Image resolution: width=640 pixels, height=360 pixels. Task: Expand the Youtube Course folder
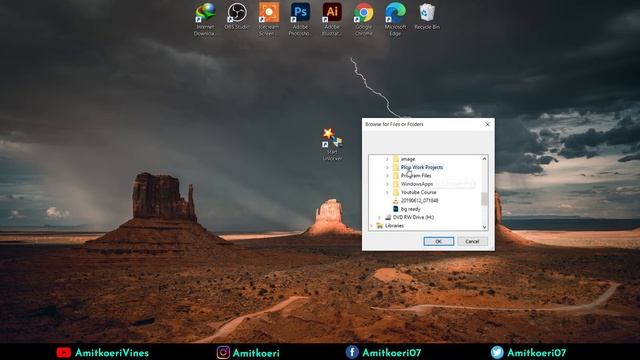click(x=387, y=192)
